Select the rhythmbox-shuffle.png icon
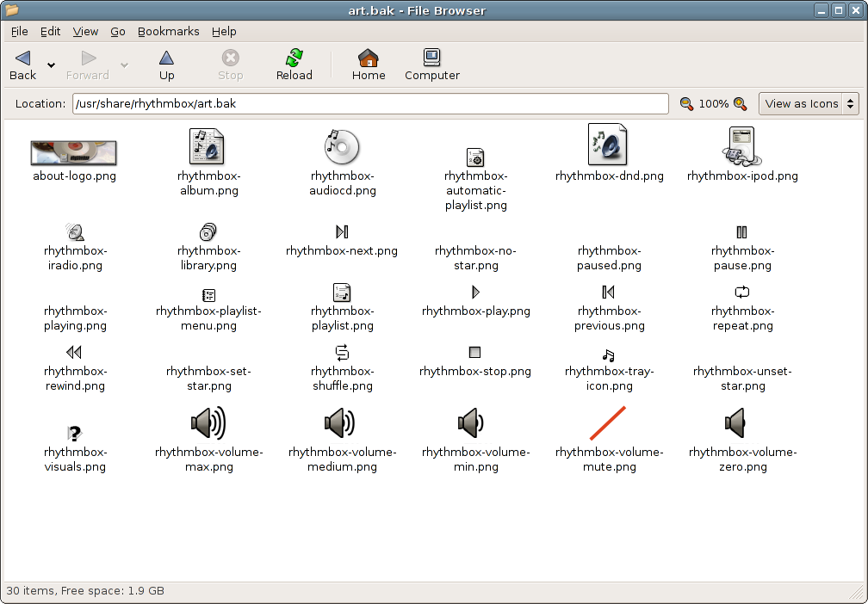The image size is (868, 604). (x=342, y=352)
